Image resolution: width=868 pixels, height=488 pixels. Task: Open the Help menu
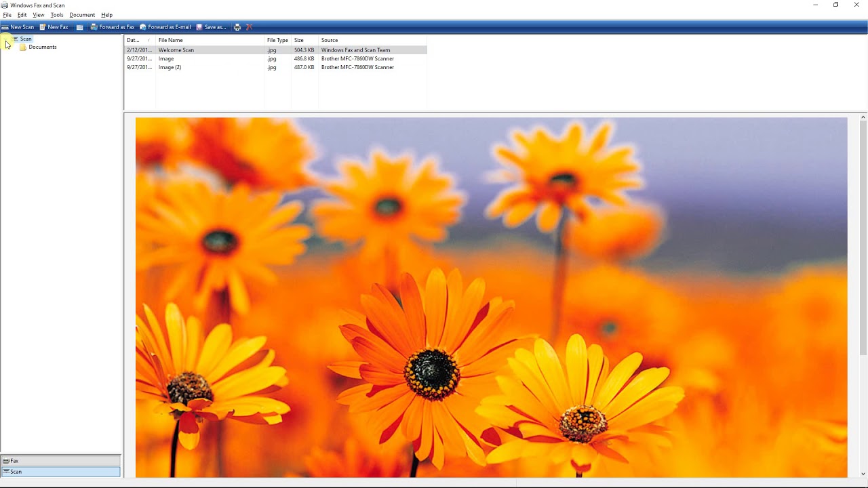106,15
